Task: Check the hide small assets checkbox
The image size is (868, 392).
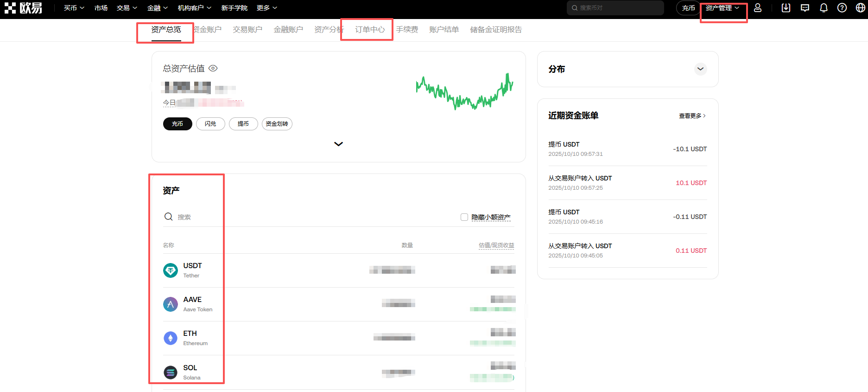Action: (464, 217)
